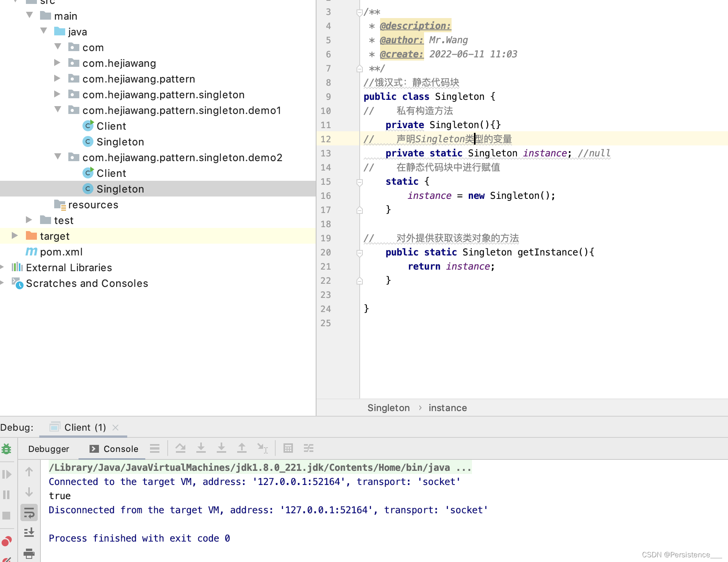
Task: Click the Singleton breadcrumb
Action: click(x=388, y=408)
